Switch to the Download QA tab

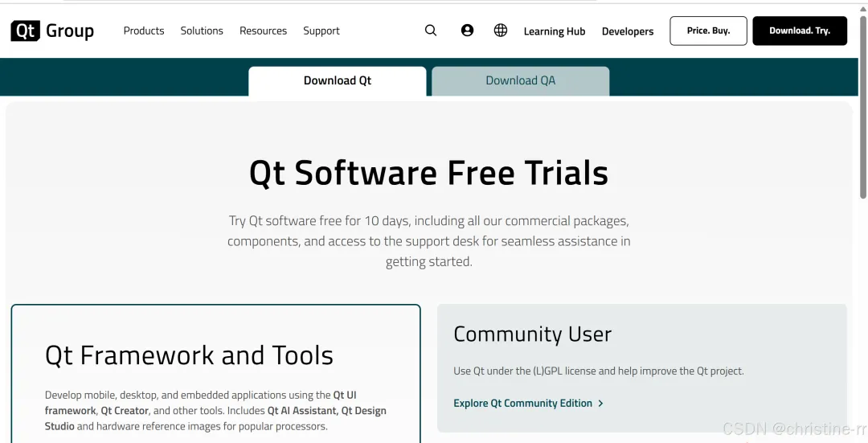pyautogui.click(x=520, y=81)
